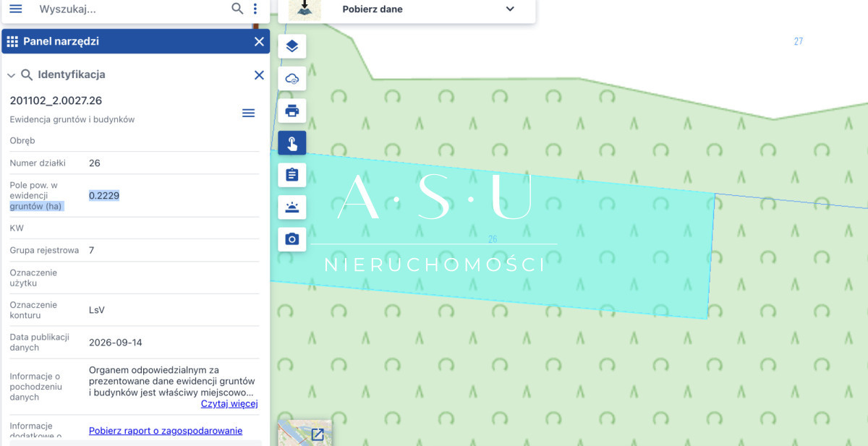868x446 pixels.
Task: Click the Ewidencja gruntów i budynków subtitle
Action: 72,119
